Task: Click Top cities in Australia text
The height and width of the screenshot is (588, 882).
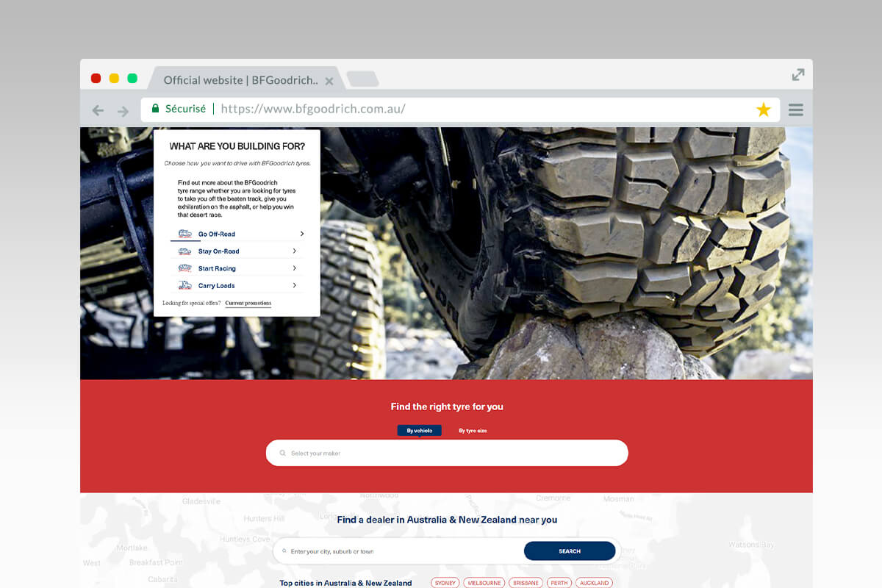Action: [345, 583]
